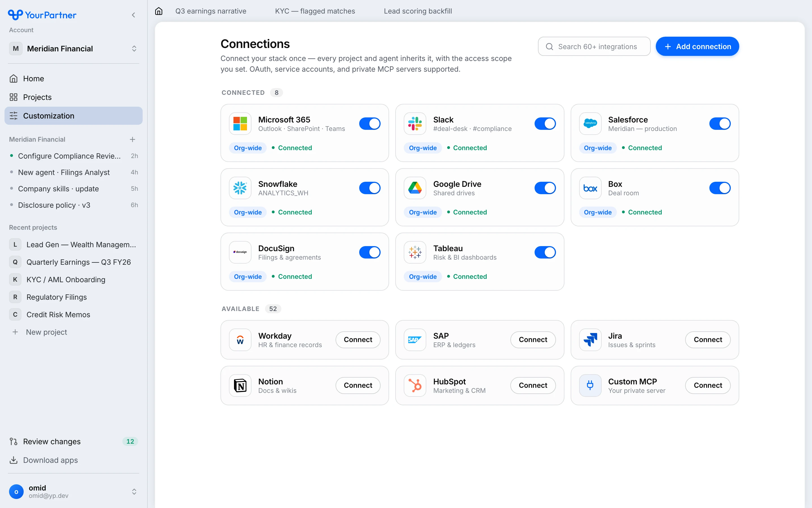This screenshot has height=508, width=812.
Task: Select Customization in the sidebar
Action: [x=74, y=116]
